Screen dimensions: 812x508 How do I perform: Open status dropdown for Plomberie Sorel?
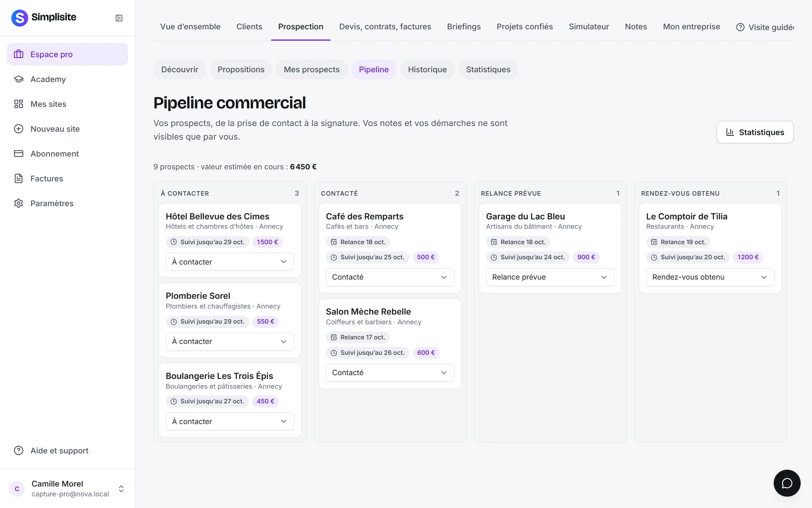click(230, 341)
